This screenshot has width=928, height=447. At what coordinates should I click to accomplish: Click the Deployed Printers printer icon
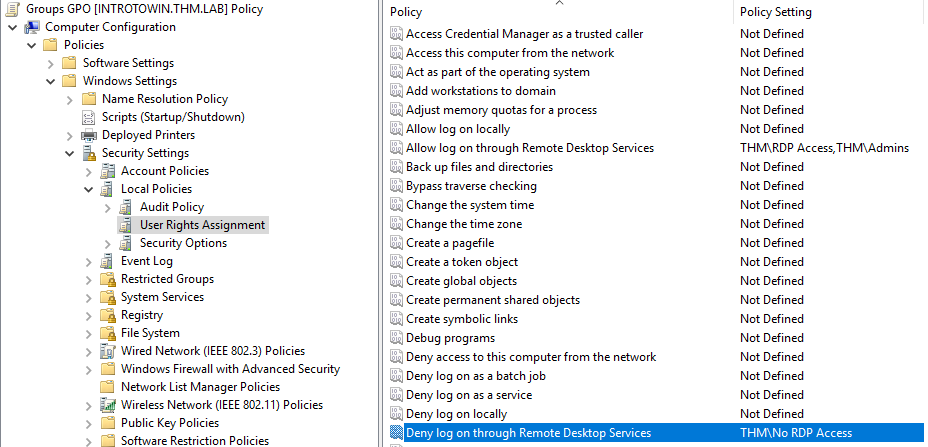(90, 135)
